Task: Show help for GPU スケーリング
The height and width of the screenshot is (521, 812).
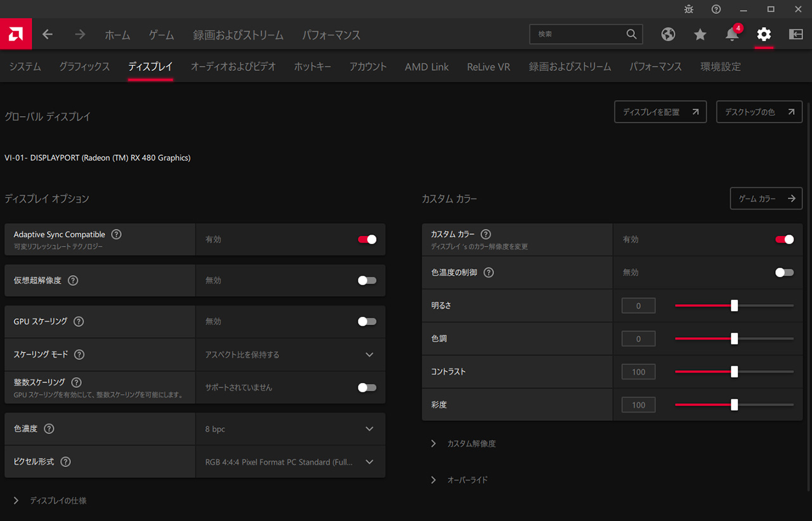Action: (79, 321)
